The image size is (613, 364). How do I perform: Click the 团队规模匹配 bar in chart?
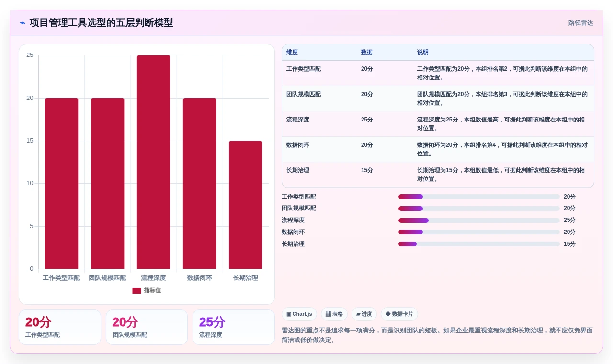pyautogui.click(x=108, y=184)
